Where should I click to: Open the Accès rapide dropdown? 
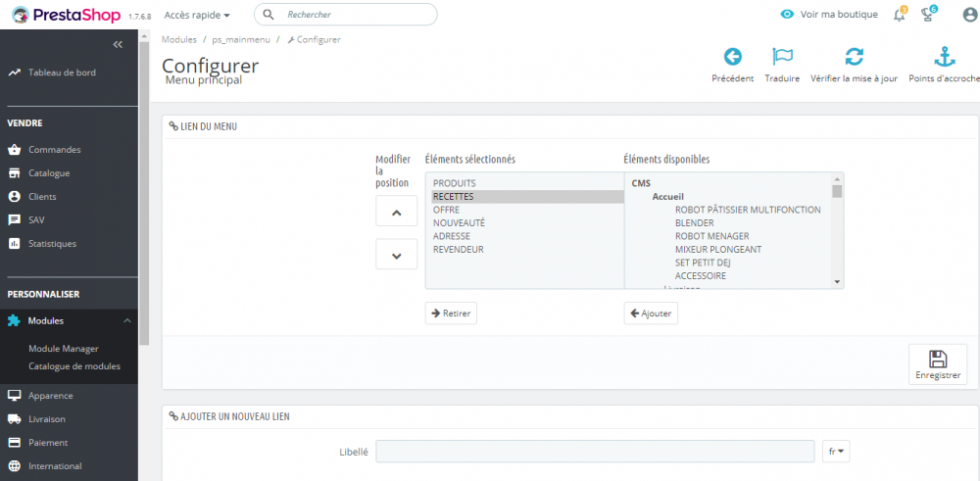(x=197, y=16)
